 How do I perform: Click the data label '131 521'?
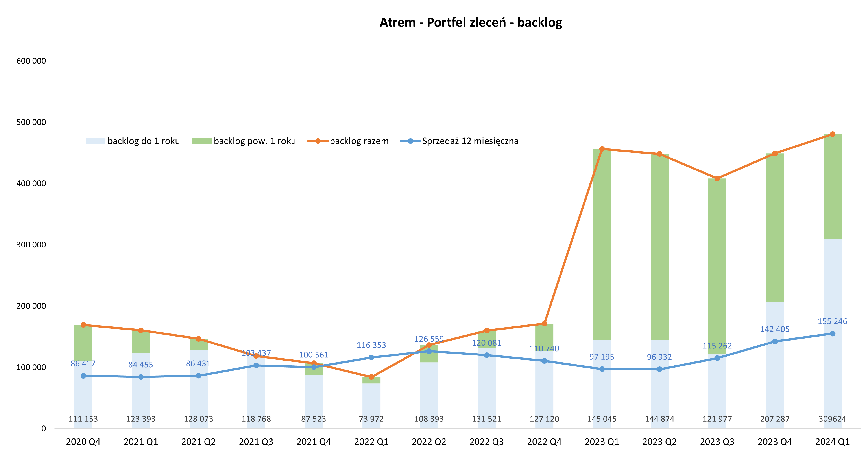point(487,419)
